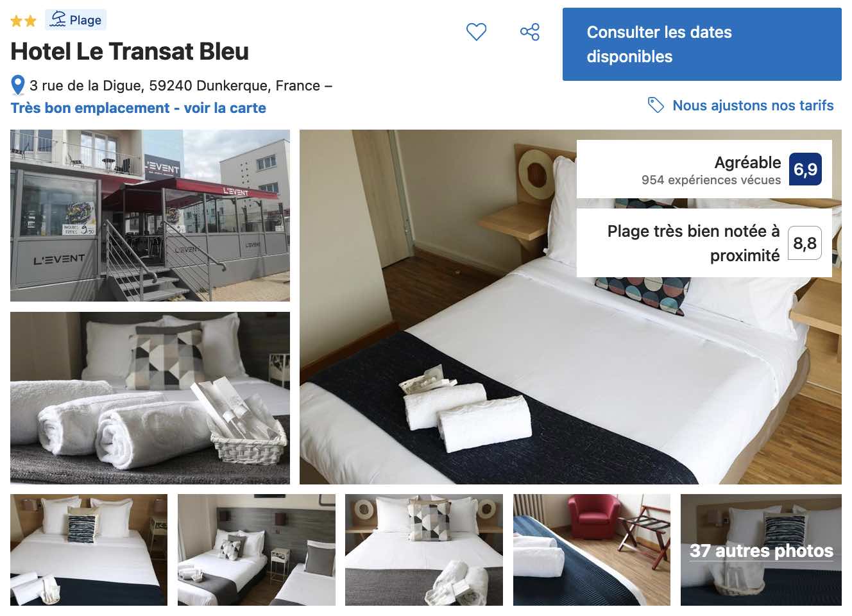
Task: Open 'Très bon emplacement - voir la carte' link
Action: pos(139,108)
